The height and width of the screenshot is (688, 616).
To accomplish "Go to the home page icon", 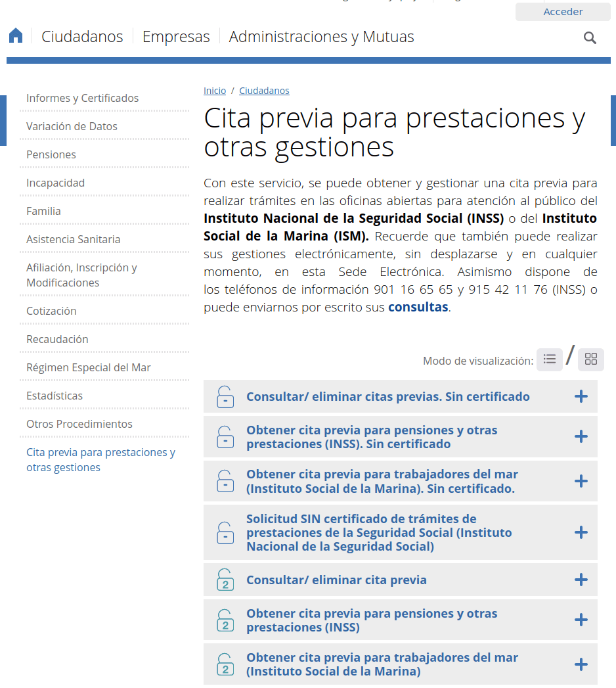I will pos(16,35).
